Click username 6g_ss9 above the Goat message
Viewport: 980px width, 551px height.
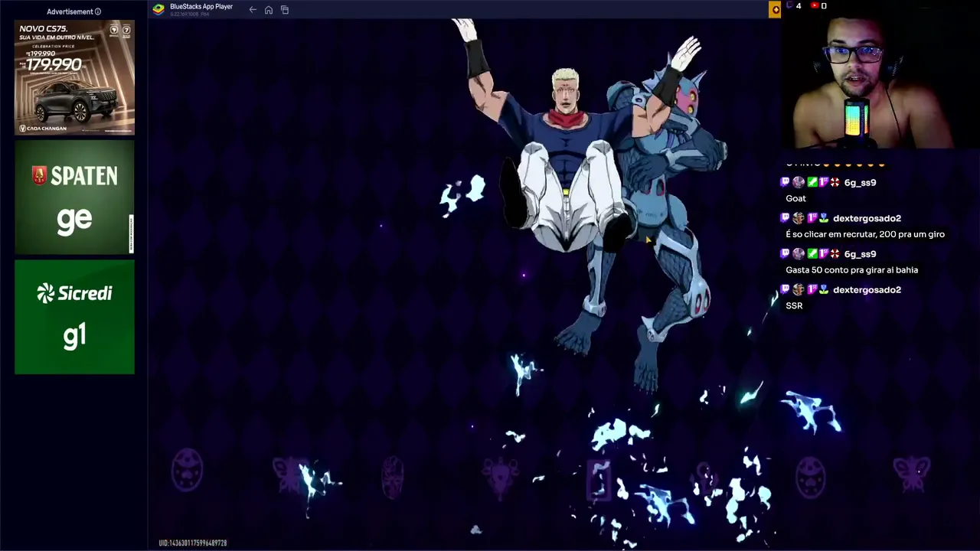(x=860, y=183)
